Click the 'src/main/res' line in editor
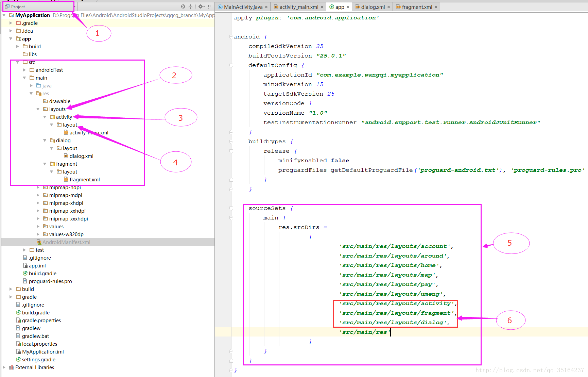 click(364, 332)
